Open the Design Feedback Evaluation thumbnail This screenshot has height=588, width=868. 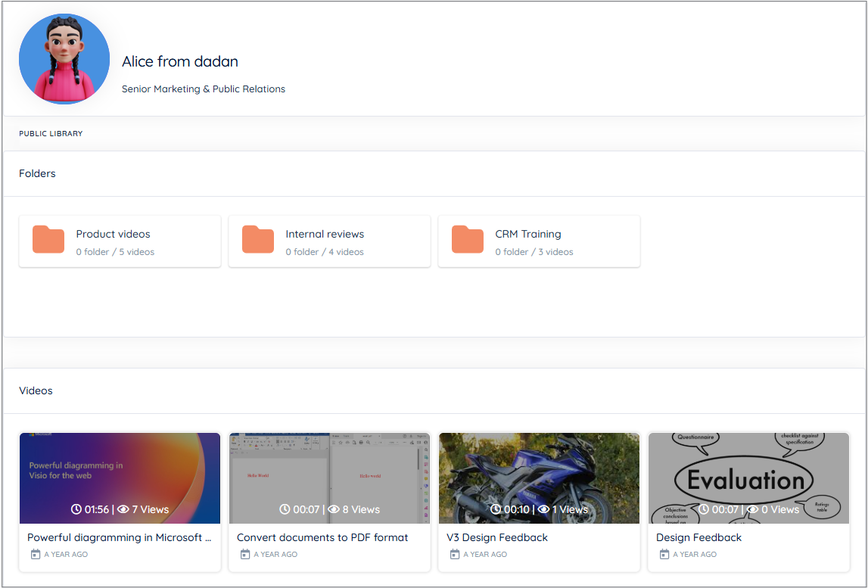pos(748,469)
